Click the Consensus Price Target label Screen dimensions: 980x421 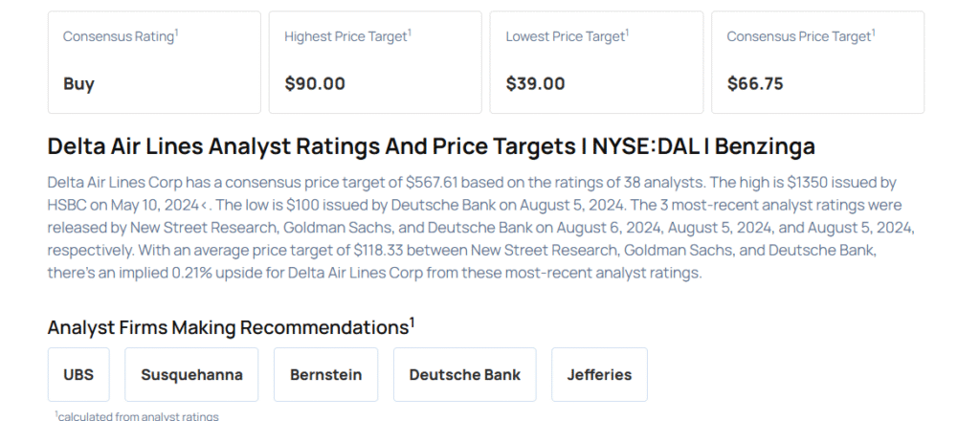(x=798, y=36)
